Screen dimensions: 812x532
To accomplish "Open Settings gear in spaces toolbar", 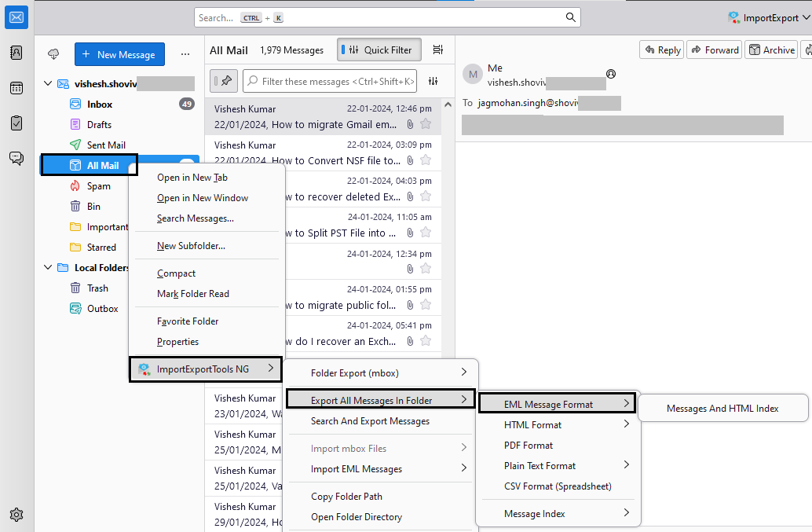I will 16,515.
